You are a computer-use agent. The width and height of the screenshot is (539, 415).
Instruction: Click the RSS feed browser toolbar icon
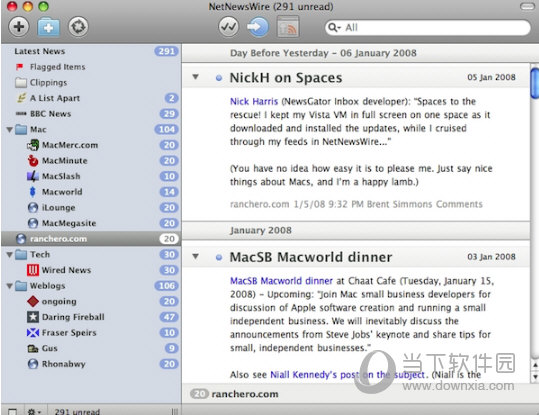(288, 27)
